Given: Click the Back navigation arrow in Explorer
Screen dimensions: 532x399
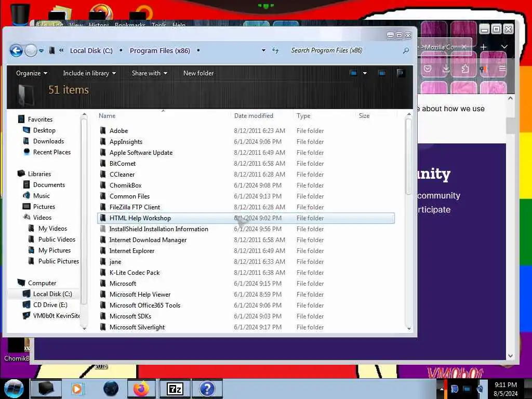Looking at the screenshot, I should [x=16, y=50].
